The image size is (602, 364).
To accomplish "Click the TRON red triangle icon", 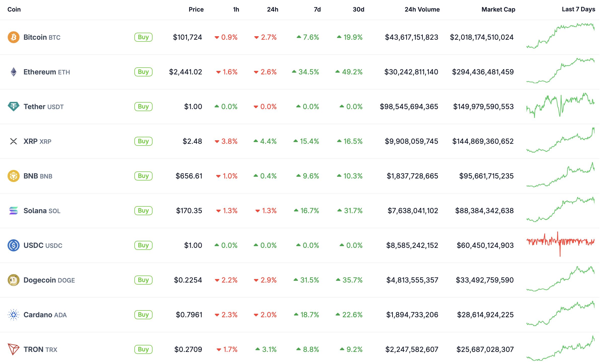I will pyautogui.click(x=14, y=349).
